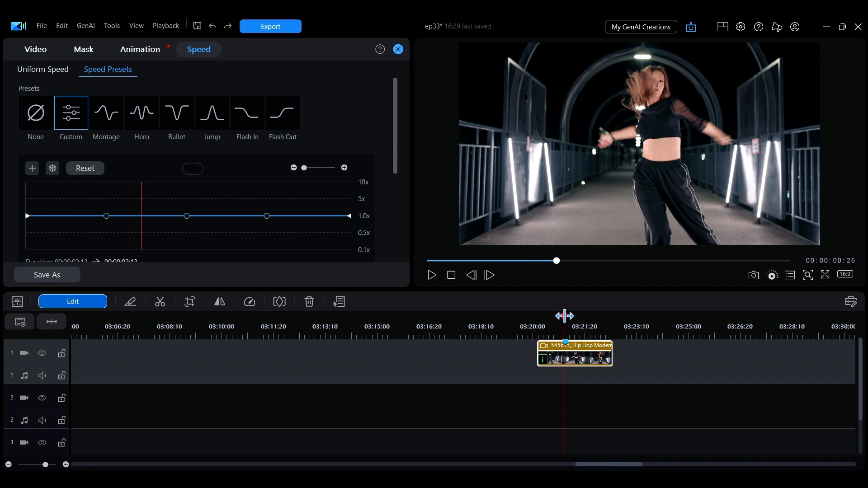Image resolution: width=868 pixels, height=488 pixels.
Task: Click the keyframe tool icon
Action: point(279,302)
